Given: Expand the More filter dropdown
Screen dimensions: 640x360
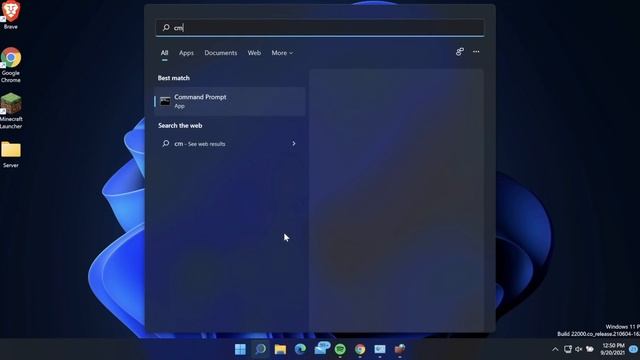Looking at the screenshot, I should [282, 53].
